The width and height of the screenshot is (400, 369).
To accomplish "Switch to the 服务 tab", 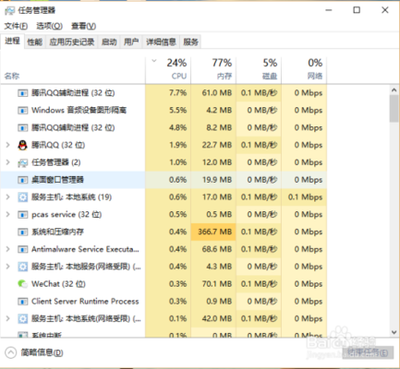I will [191, 42].
